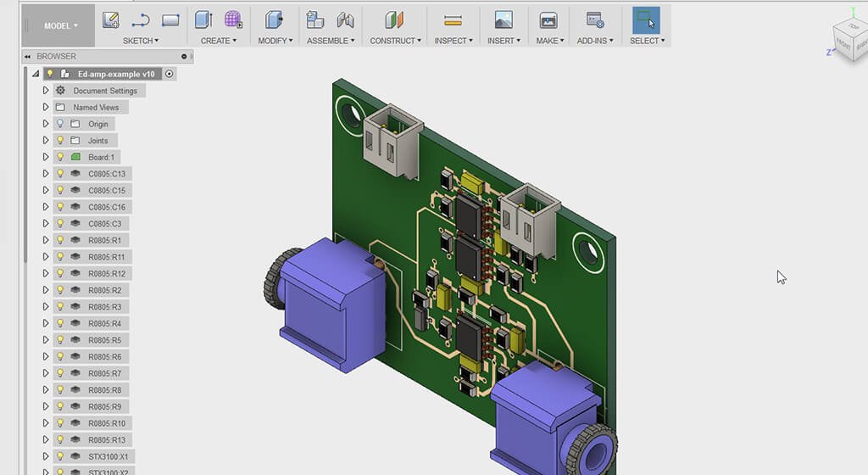Open the SKETCH menu
The image size is (868, 475).
pos(141,41)
